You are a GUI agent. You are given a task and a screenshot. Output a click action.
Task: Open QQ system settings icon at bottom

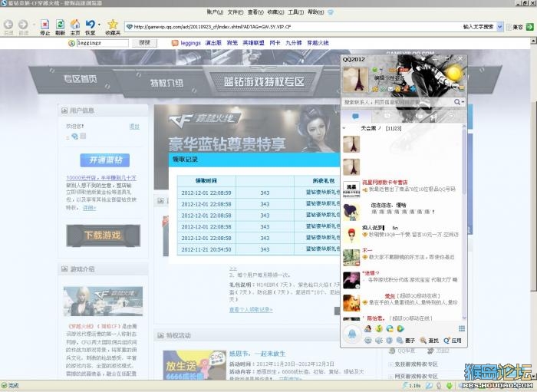point(367,341)
